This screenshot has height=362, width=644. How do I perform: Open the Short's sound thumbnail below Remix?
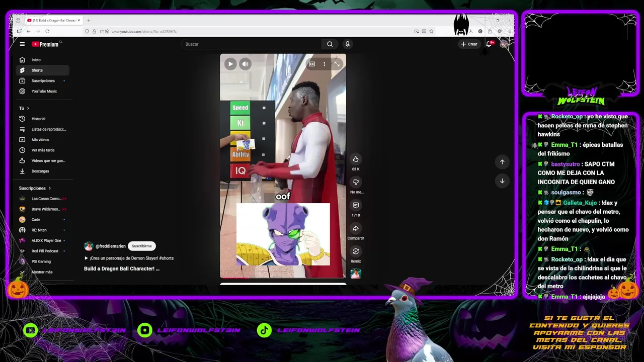click(x=356, y=274)
